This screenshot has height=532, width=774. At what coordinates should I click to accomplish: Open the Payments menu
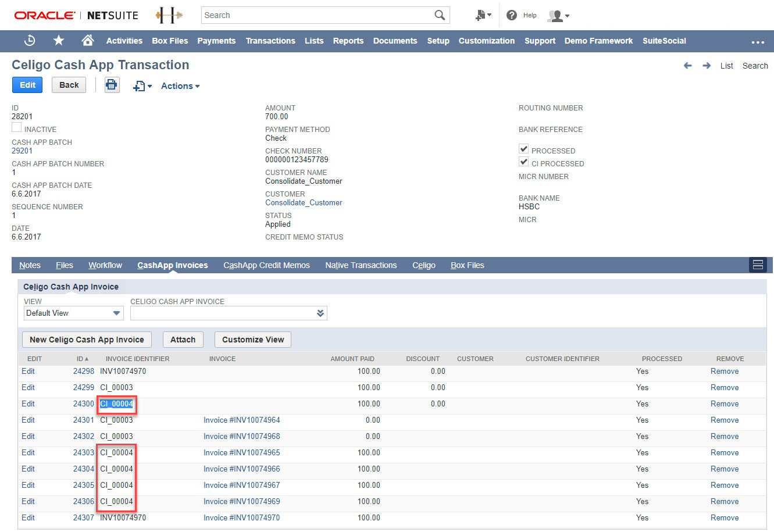[216, 41]
